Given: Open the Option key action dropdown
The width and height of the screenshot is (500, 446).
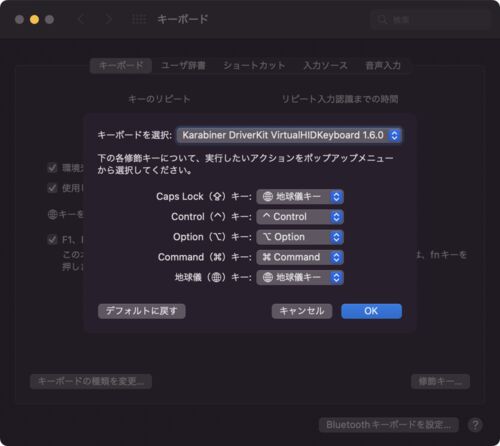Looking at the screenshot, I should (x=300, y=237).
